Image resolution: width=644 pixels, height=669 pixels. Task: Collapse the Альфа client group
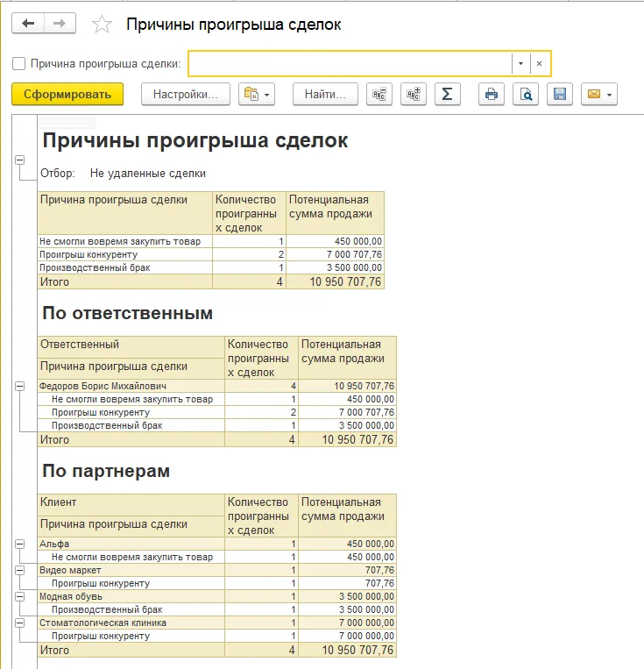(x=19, y=544)
